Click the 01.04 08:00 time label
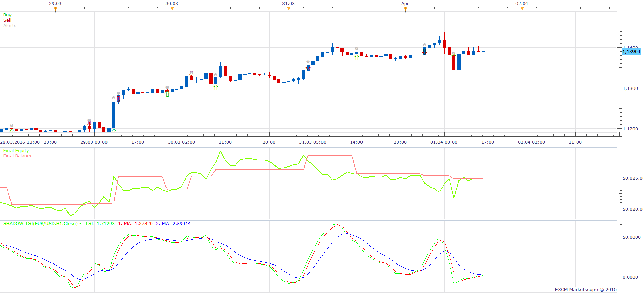Screen dimensions: 644x293 [444, 142]
